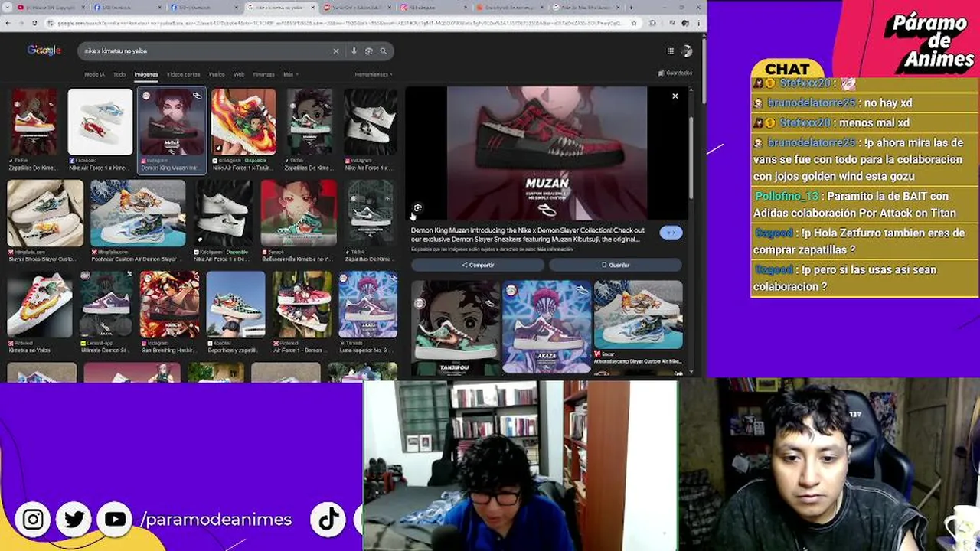Expand the Más search options dropdown
The width and height of the screenshot is (980, 551).
[x=290, y=74]
